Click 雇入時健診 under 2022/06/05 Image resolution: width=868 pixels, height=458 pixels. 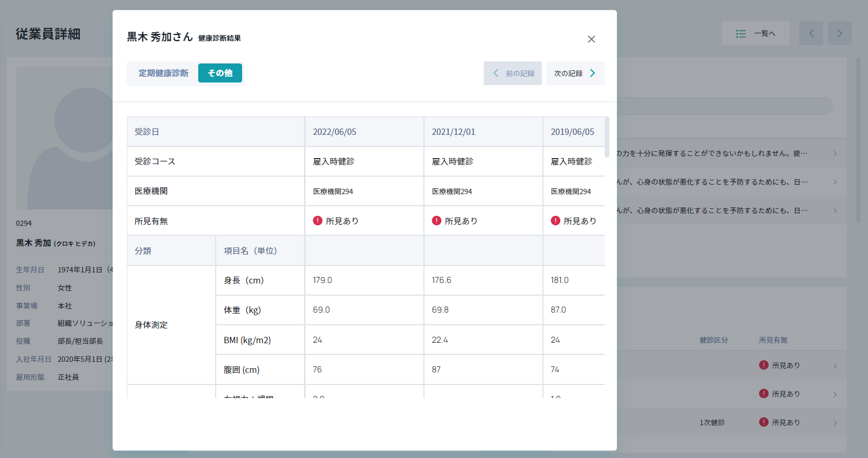(334, 161)
